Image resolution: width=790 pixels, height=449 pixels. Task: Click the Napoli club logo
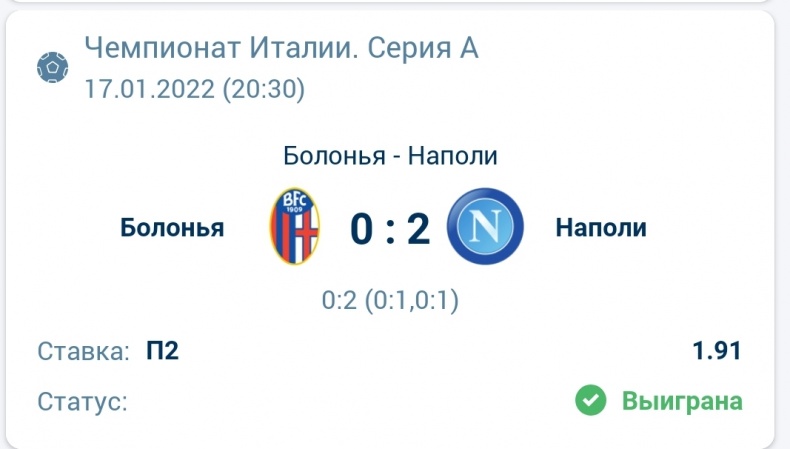(485, 226)
